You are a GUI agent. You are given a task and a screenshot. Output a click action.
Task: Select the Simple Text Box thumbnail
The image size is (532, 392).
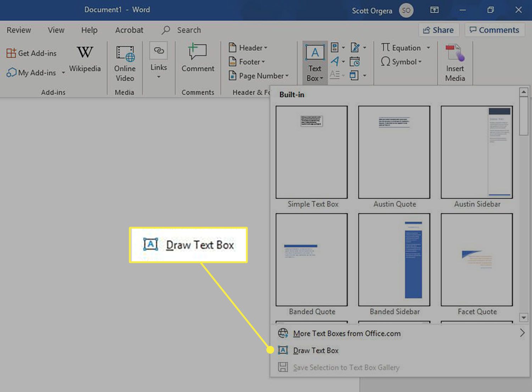(312, 152)
